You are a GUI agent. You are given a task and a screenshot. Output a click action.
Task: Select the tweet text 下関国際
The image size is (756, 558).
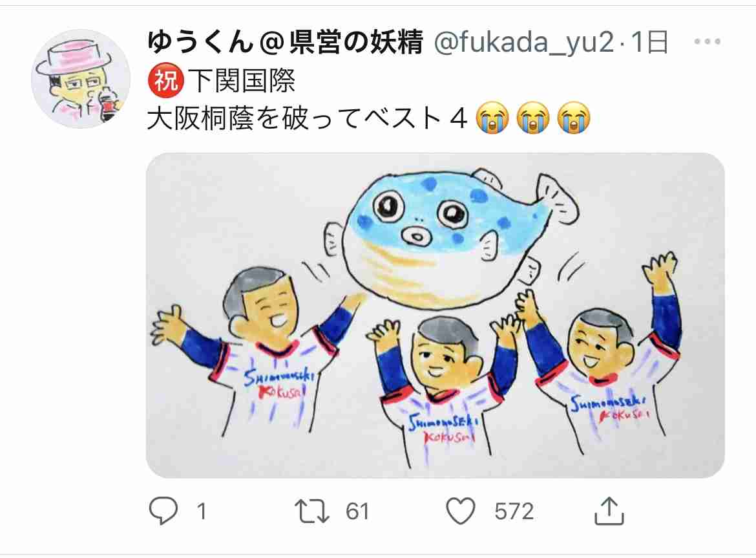241,81
